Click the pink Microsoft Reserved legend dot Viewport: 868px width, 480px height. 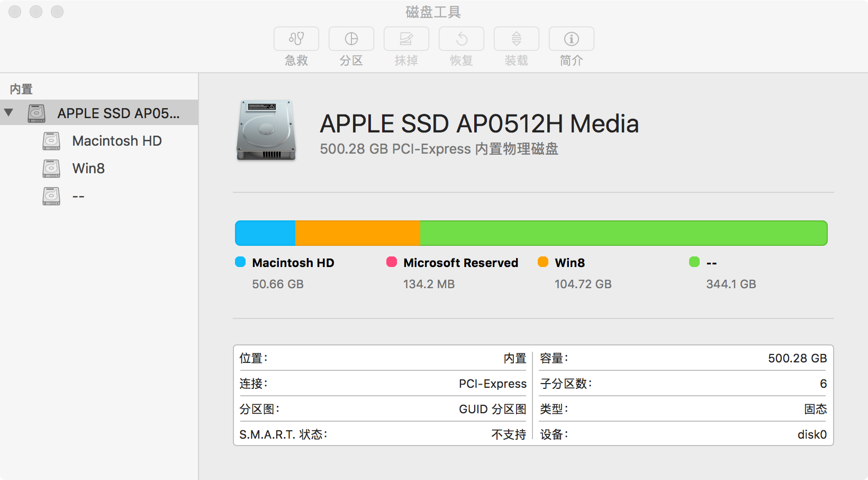point(392,262)
